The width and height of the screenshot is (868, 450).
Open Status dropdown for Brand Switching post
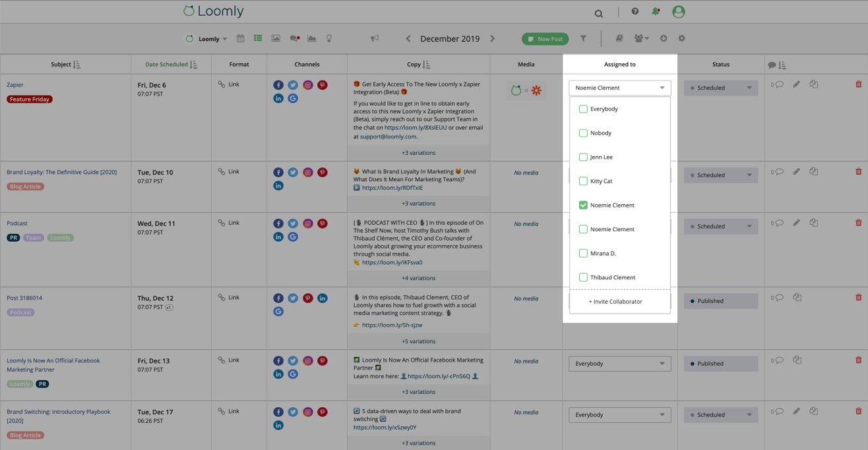pos(721,415)
